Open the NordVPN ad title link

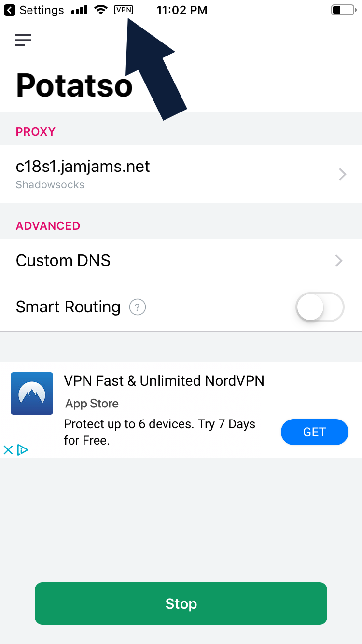click(x=164, y=381)
